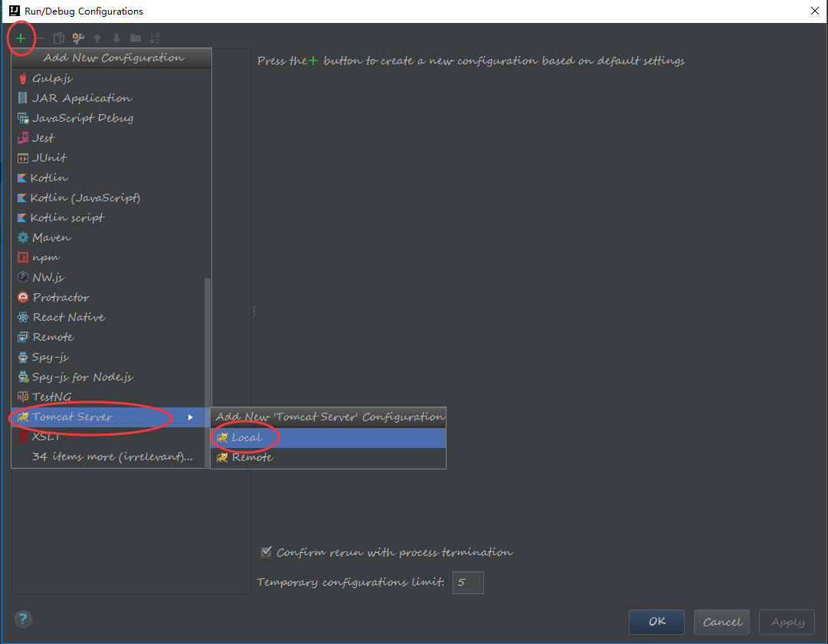This screenshot has width=828, height=644.
Task: Click Temporary configurations limit input field
Action: (468, 583)
